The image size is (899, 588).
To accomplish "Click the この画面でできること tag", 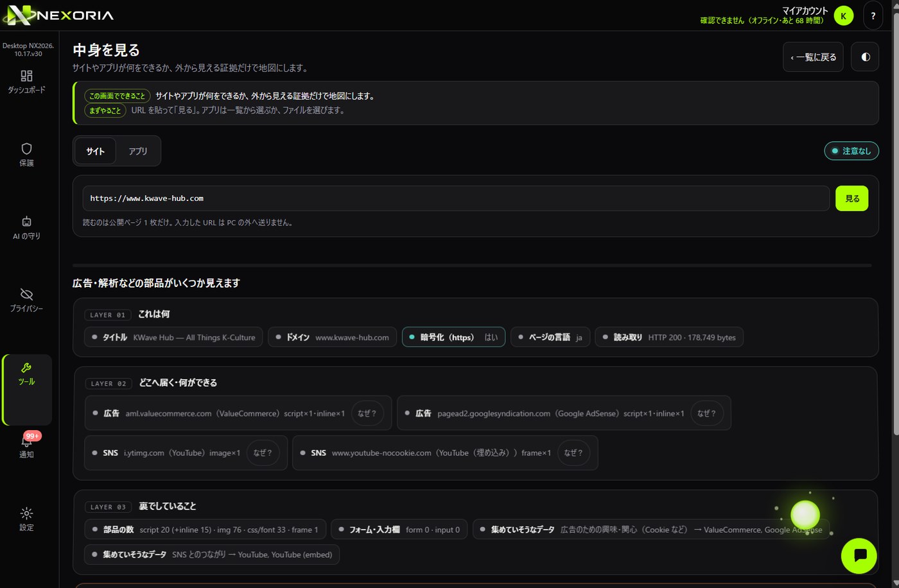I will pos(118,96).
